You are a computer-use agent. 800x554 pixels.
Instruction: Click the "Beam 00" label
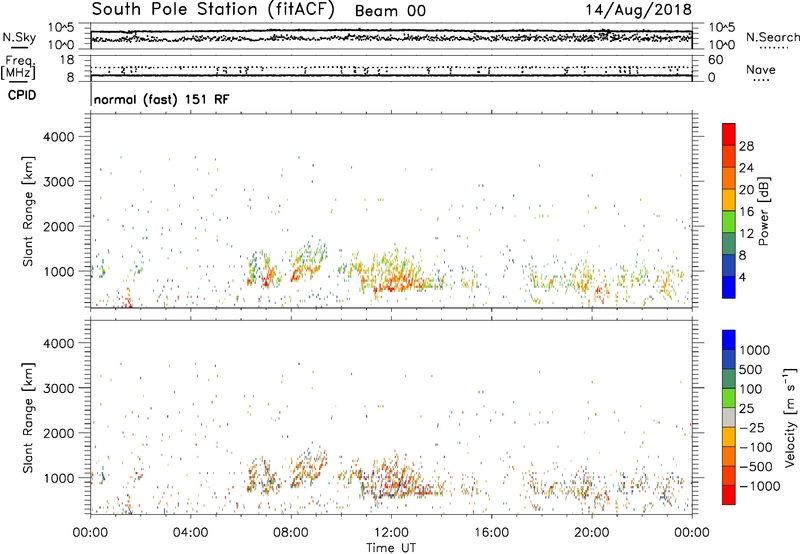tap(390, 11)
